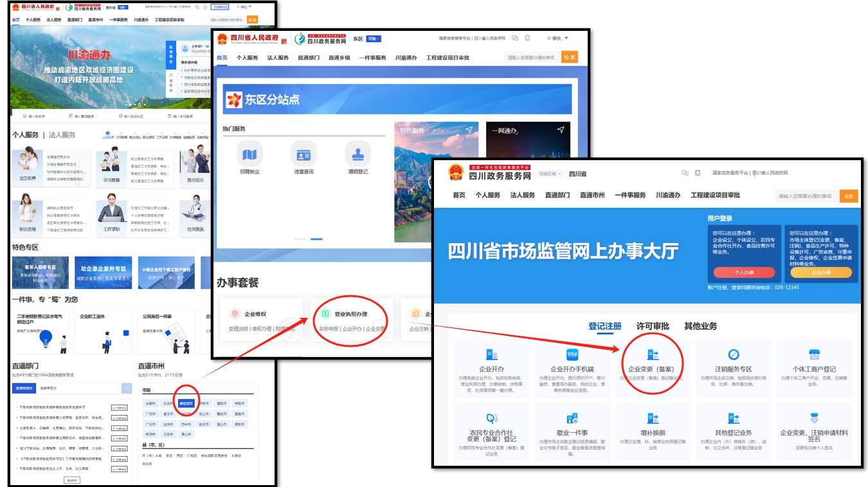Click the 招聘就业 map icon

[x=249, y=154]
